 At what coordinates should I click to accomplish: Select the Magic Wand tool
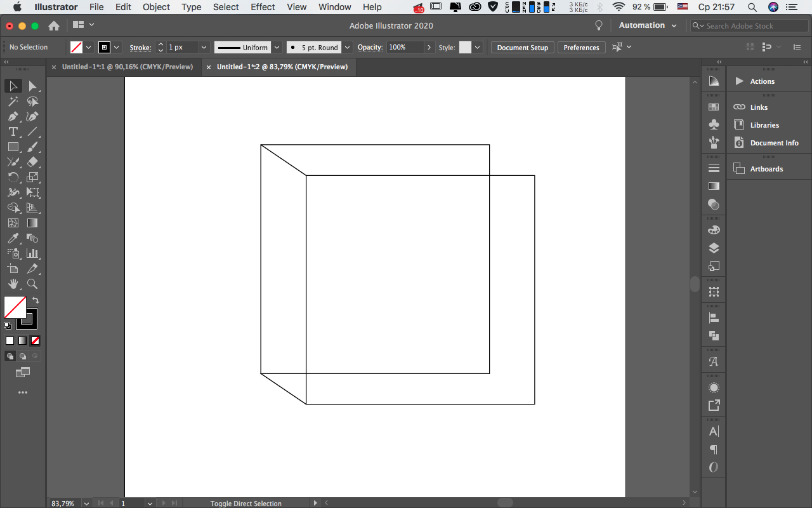[x=13, y=101]
